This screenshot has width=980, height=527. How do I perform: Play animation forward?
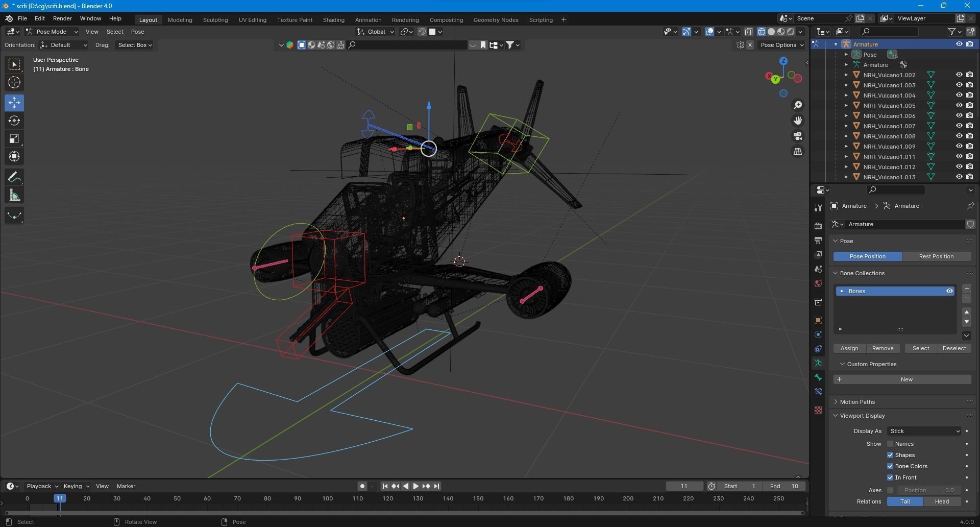click(415, 486)
